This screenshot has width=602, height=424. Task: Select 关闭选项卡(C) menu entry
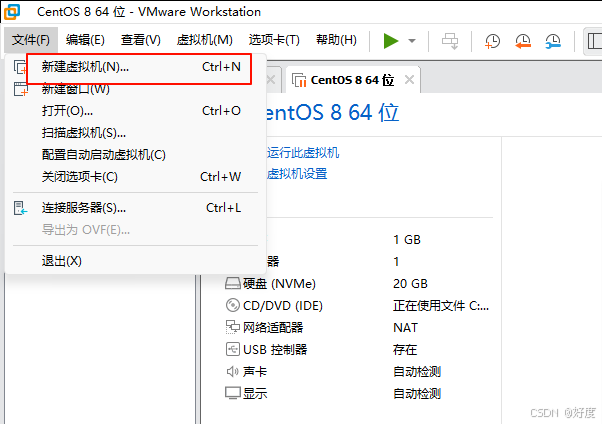(135, 177)
